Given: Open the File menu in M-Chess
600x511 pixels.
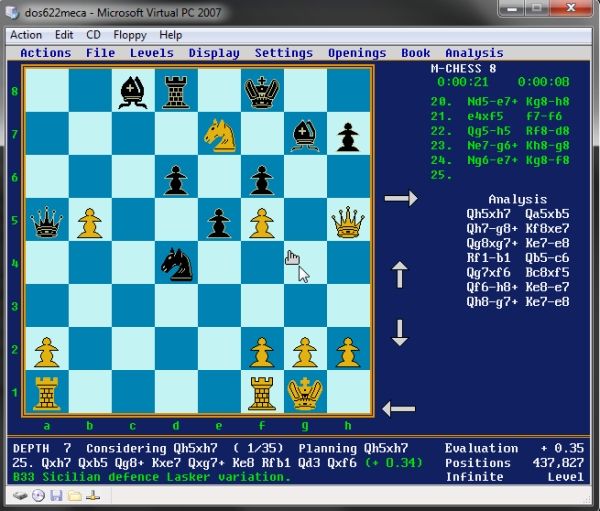Looking at the screenshot, I should coord(100,53).
